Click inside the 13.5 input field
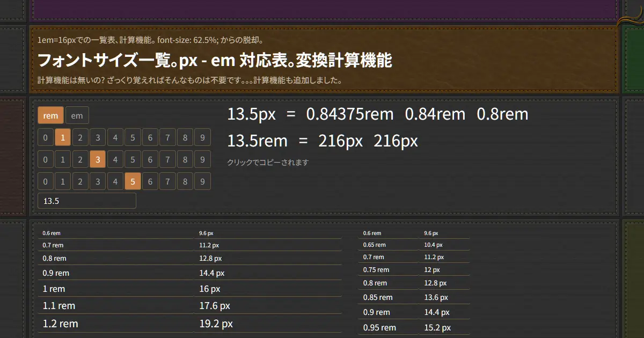 click(86, 200)
